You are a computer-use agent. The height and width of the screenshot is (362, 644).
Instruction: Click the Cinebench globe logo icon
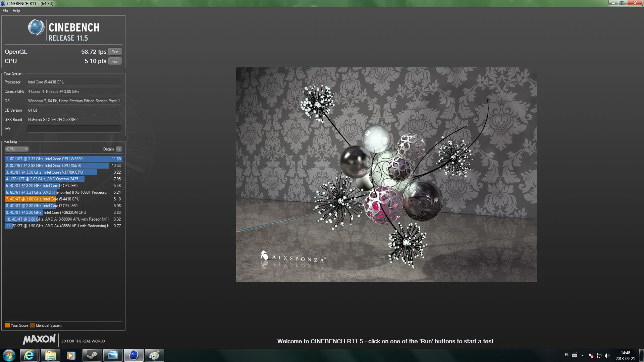click(x=36, y=27)
